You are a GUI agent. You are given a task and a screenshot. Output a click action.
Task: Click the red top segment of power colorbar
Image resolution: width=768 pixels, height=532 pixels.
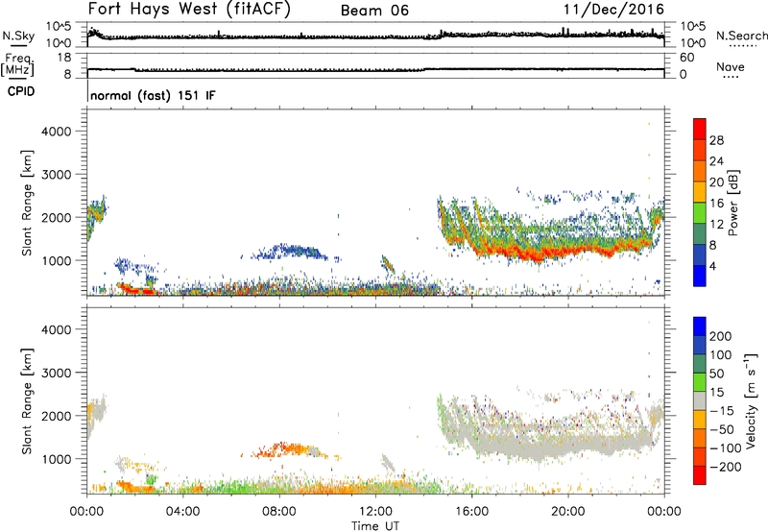700,129
